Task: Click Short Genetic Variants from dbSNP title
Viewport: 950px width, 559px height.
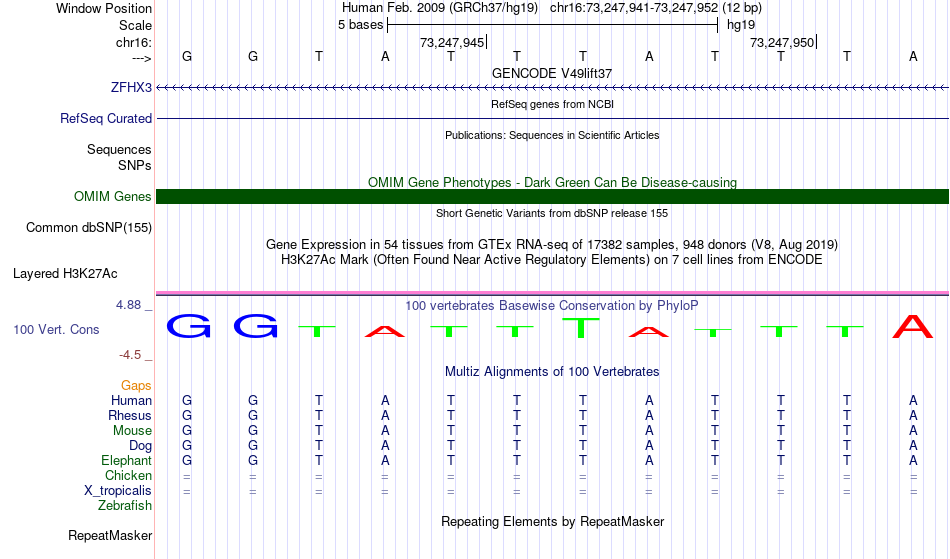Action: coord(552,213)
